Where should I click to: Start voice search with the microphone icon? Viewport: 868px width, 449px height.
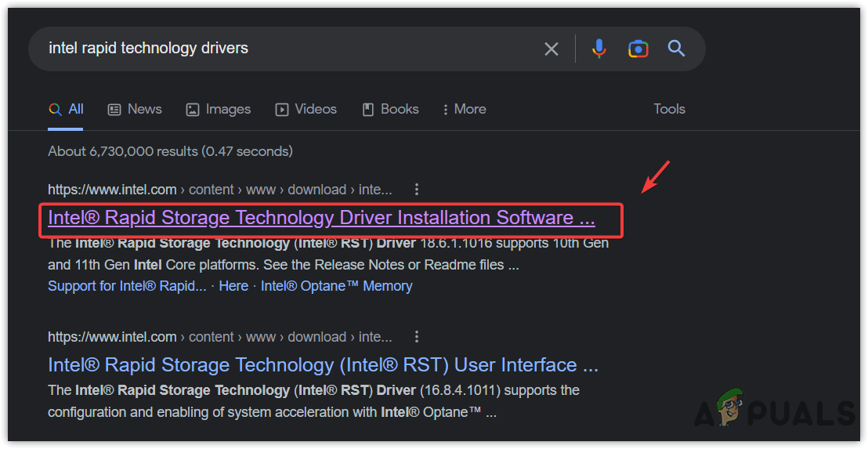click(599, 49)
